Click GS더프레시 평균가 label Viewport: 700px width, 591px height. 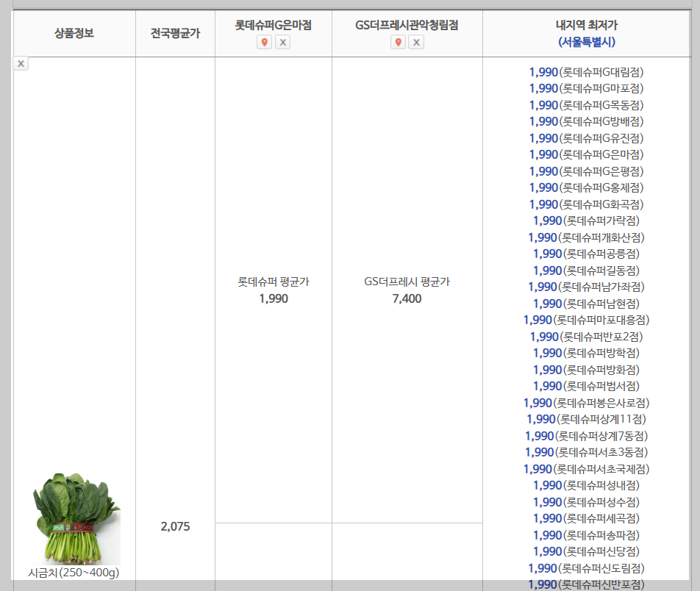click(407, 282)
